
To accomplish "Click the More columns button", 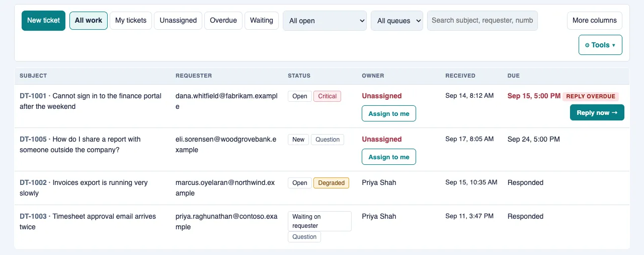I will point(595,21).
